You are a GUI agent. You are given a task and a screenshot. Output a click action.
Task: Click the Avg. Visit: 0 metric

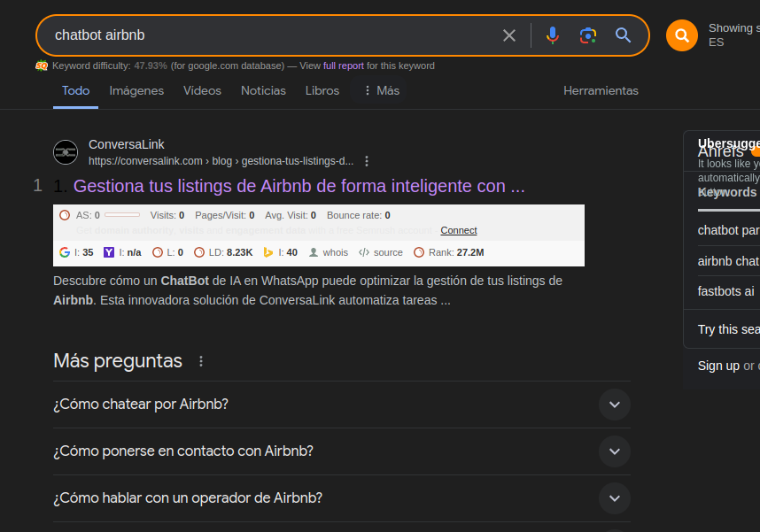291,215
